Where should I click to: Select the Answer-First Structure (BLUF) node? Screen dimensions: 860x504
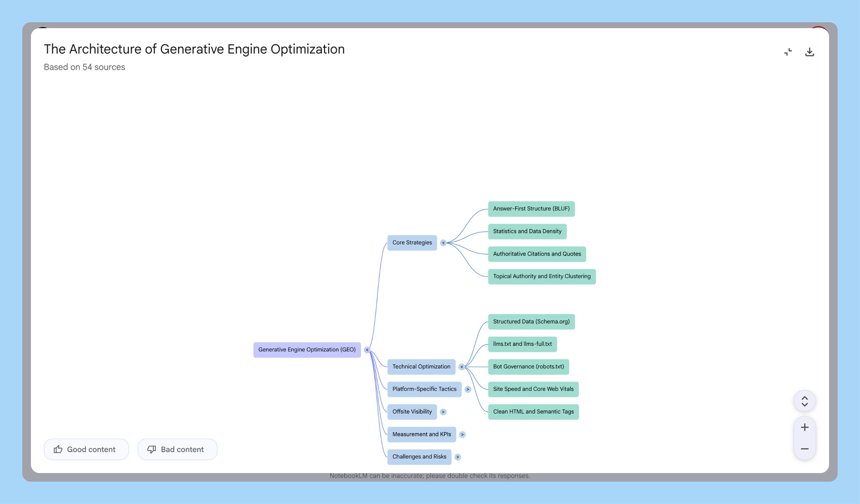(531, 209)
